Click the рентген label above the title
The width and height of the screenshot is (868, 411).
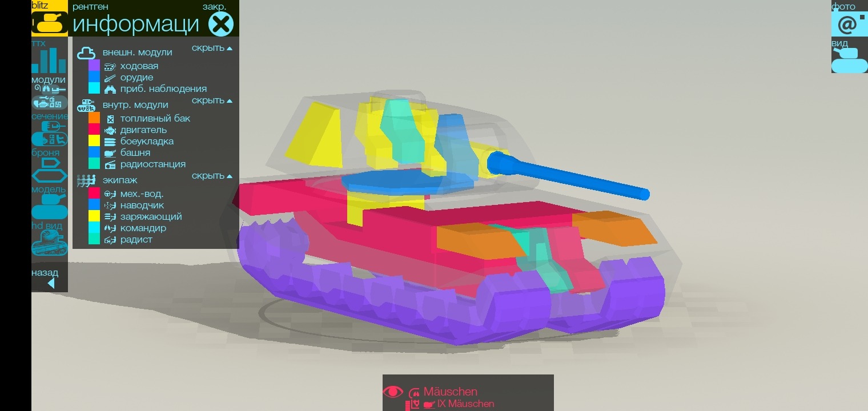pos(90,7)
